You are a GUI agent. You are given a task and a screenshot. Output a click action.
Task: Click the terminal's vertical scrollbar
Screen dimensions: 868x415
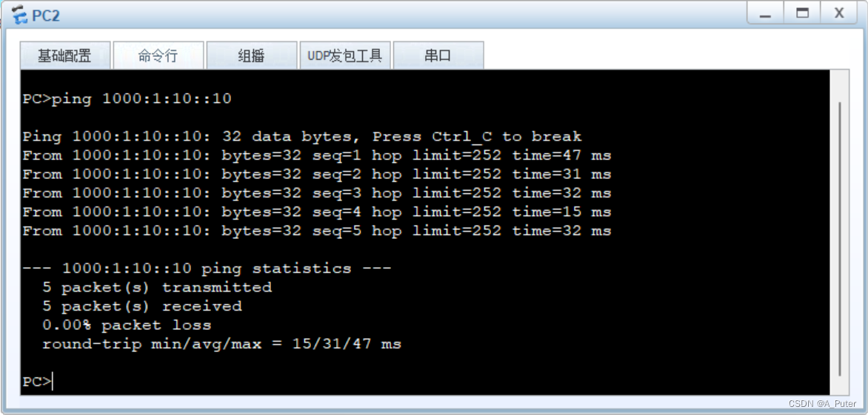coord(840,237)
